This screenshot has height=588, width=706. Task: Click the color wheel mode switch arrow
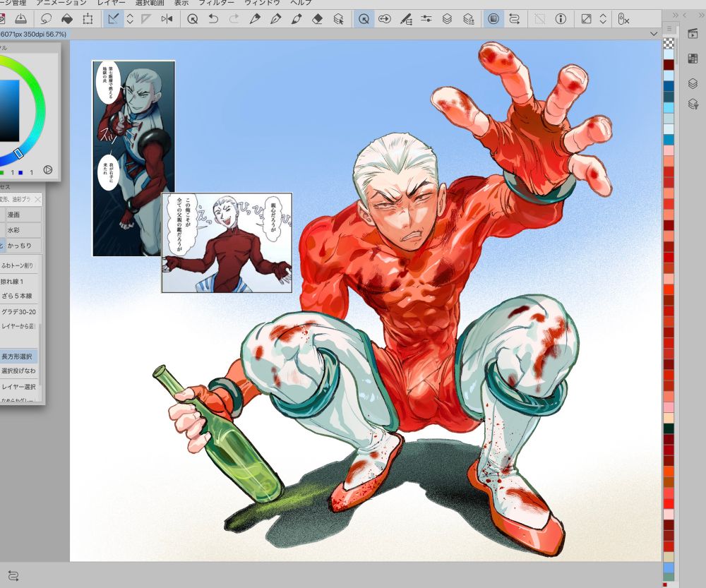click(48, 170)
